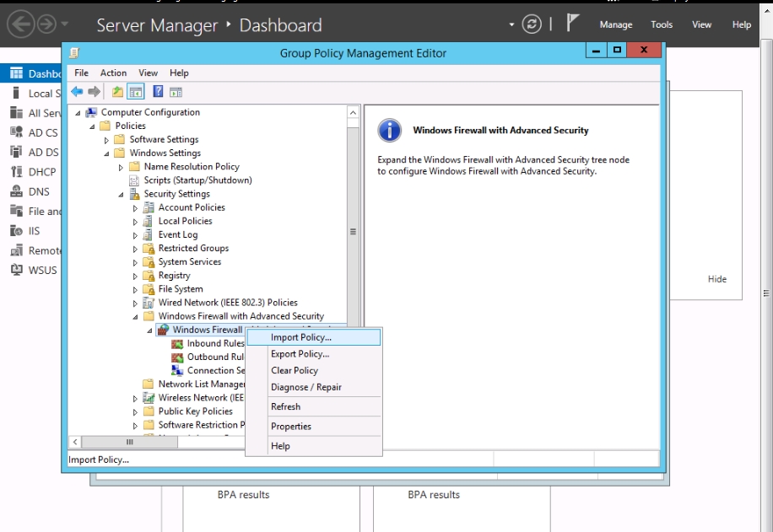This screenshot has width=773, height=532.
Task: Expand the Software Settings node
Action: (x=106, y=141)
